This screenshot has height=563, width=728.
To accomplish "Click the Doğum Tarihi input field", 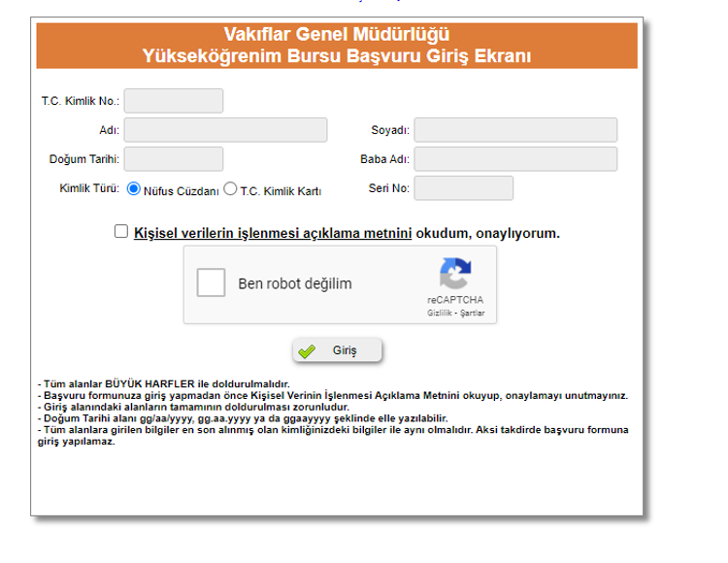I will click(173, 159).
